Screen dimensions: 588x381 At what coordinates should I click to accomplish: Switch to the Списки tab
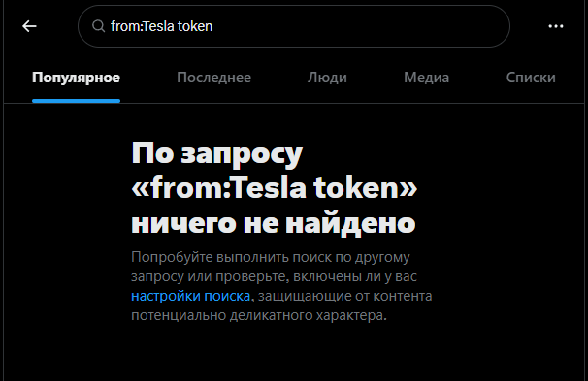(531, 78)
